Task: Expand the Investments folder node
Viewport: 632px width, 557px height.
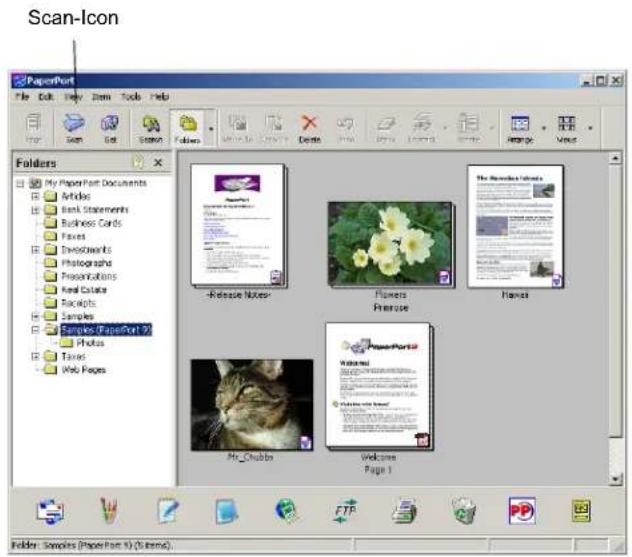Action: pyautogui.click(x=35, y=249)
